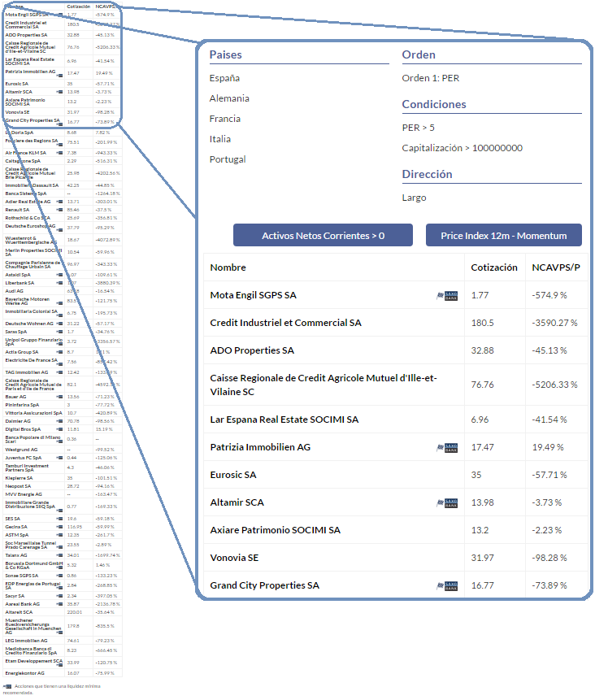The image size is (608, 700).
Task: Click Saxo Bank icon beside Grand City Properties in enlarged panel
Action: 447,585
